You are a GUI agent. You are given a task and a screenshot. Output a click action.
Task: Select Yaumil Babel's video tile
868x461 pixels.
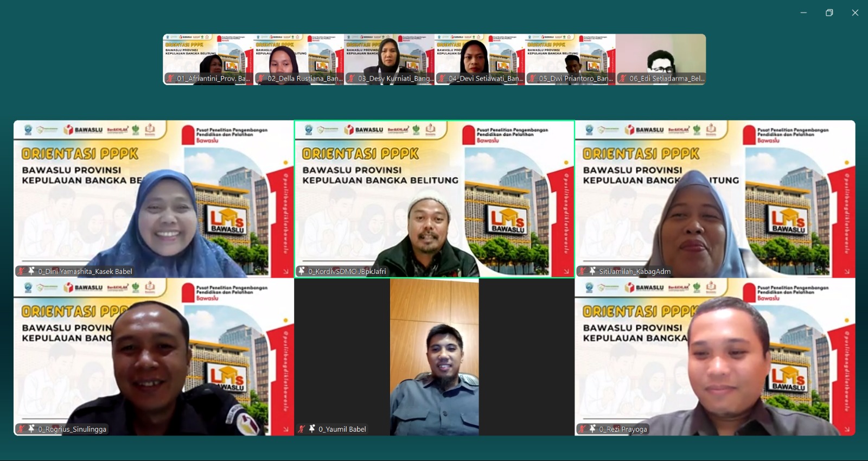434,357
